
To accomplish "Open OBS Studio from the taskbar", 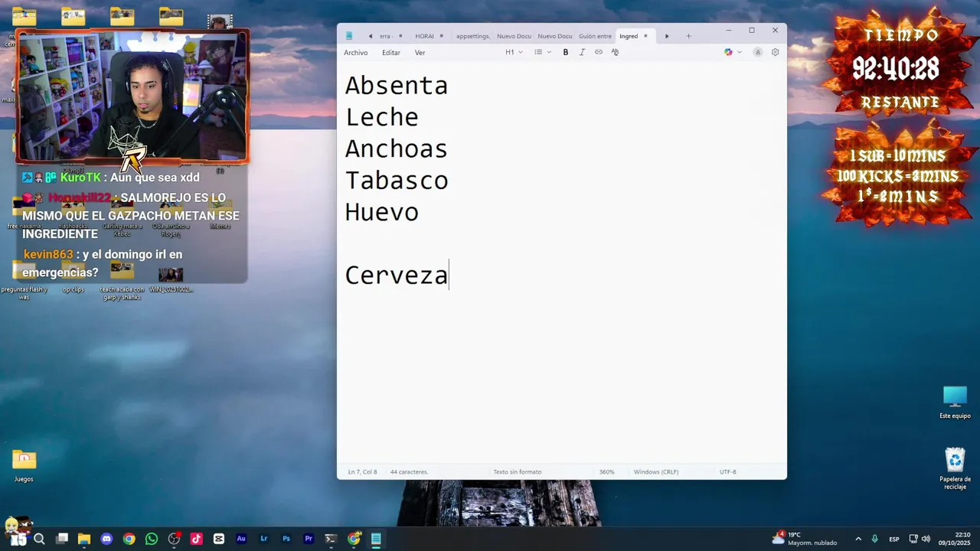I will pyautogui.click(x=174, y=539).
